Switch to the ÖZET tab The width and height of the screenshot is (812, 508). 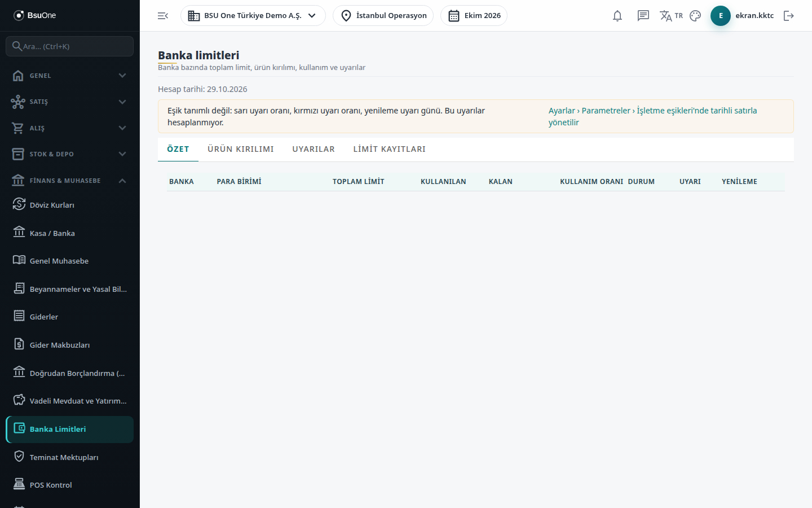pos(178,149)
